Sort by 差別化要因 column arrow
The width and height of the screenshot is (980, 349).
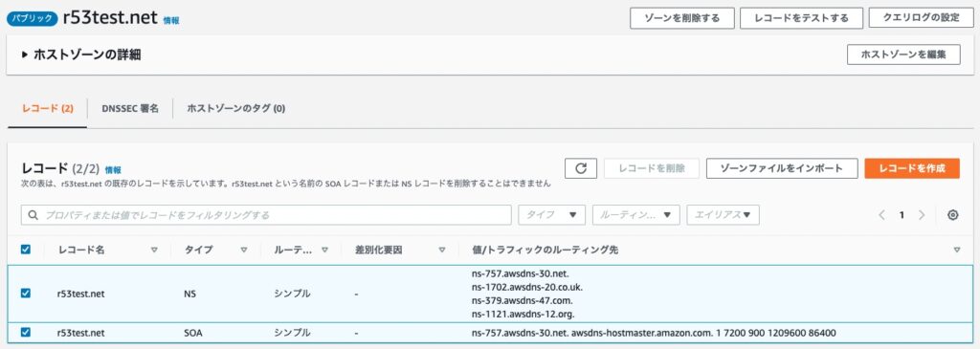[x=442, y=250]
